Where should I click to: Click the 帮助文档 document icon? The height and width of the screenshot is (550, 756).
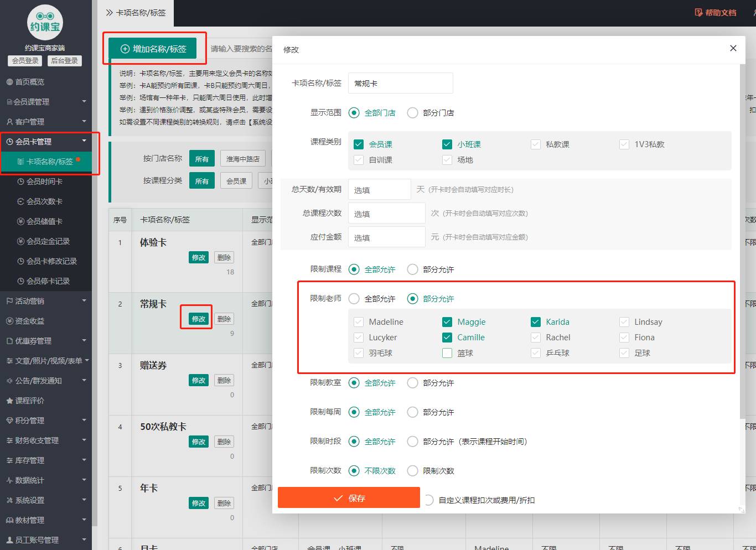coord(698,13)
